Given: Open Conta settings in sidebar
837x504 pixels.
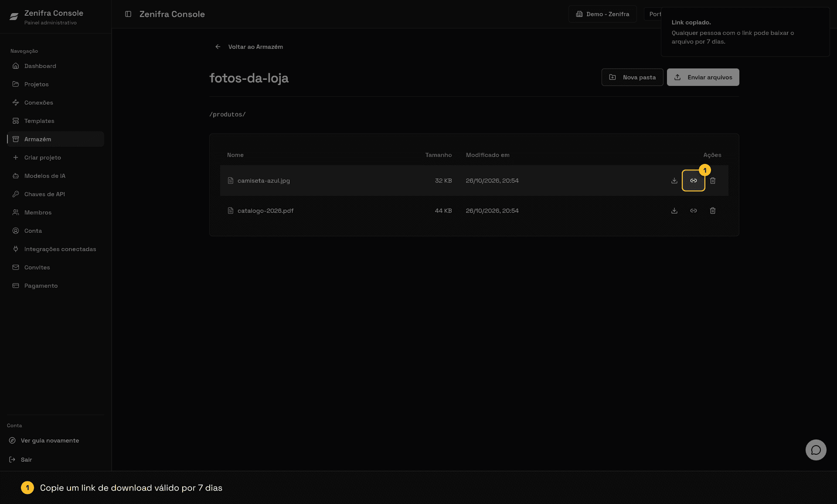Looking at the screenshot, I should coord(56,231).
